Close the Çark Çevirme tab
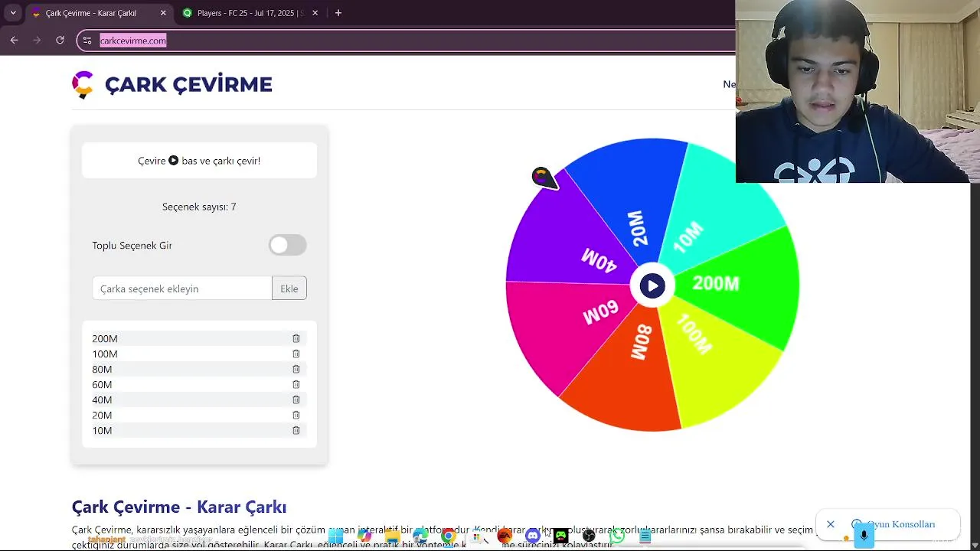This screenshot has height=551, width=980. point(163,13)
